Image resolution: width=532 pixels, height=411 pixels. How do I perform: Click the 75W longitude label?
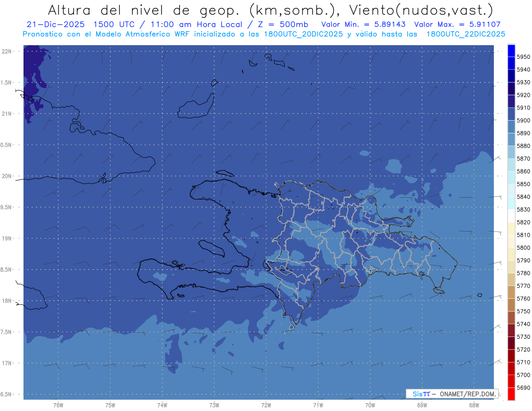click(x=110, y=405)
